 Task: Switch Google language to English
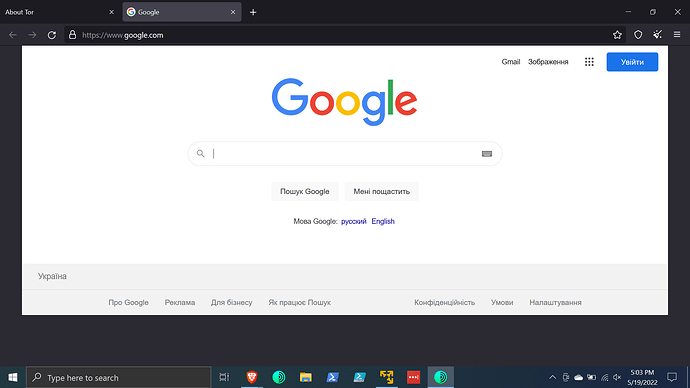coord(383,221)
